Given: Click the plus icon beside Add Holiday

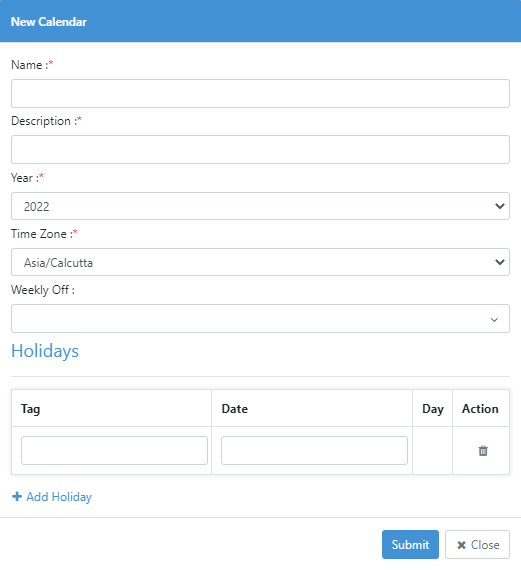Looking at the screenshot, I should (17, 497).
